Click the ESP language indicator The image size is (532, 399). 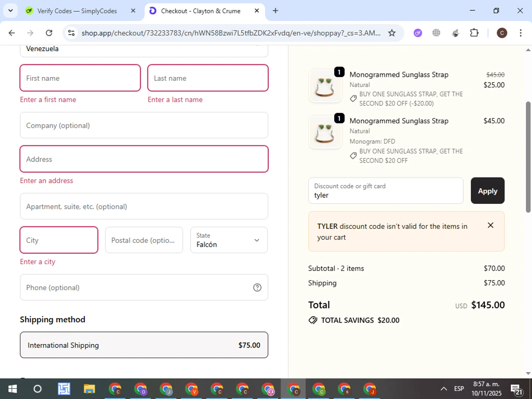pyautogui.click(x=459, y=389)
